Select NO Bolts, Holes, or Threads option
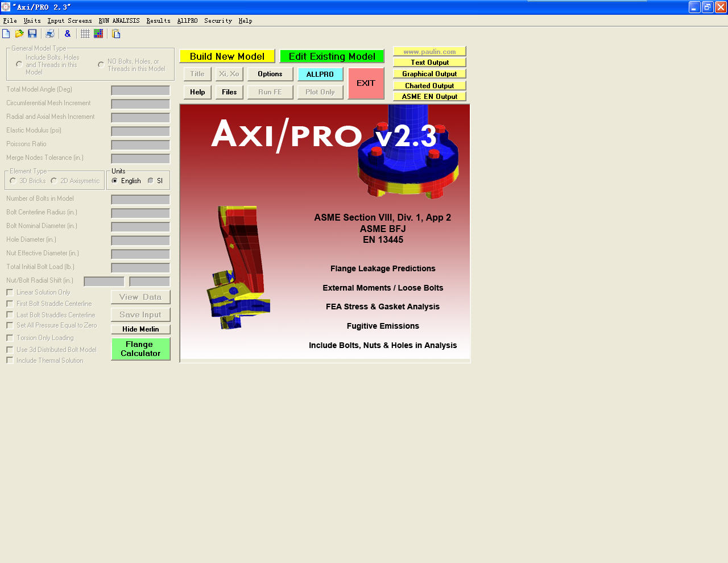 point(101,65)
